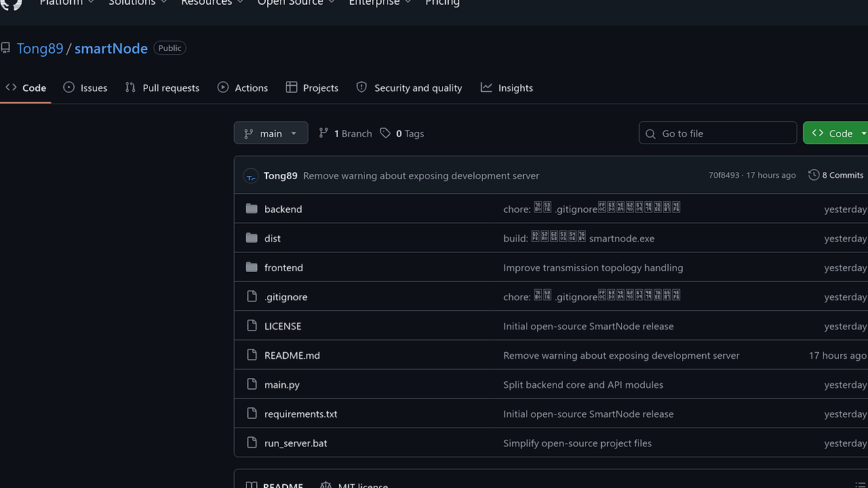Image resolution: width=868 pixels, height=488 pixels.
Task: Open commit 'Split backend core and API modules'
Action: [583, 384]
